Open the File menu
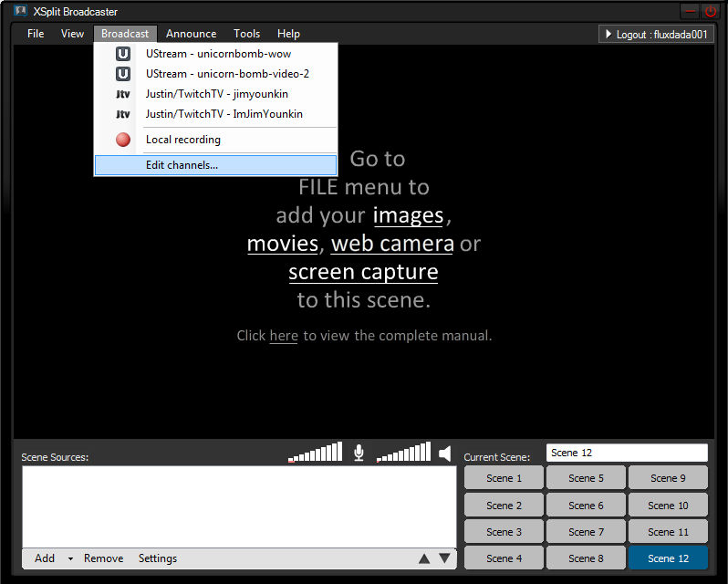Screen dimensions: 728x584 pyautogui.click(x=36, y=34)
